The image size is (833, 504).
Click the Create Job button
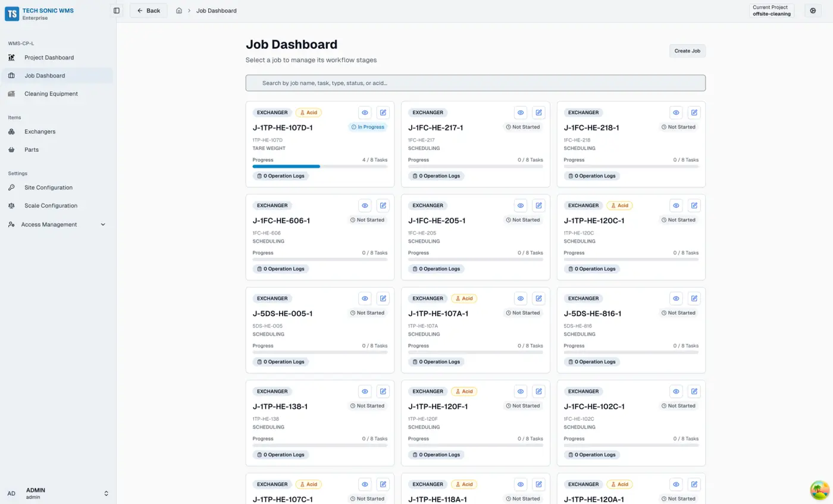(x=687, y=51)
